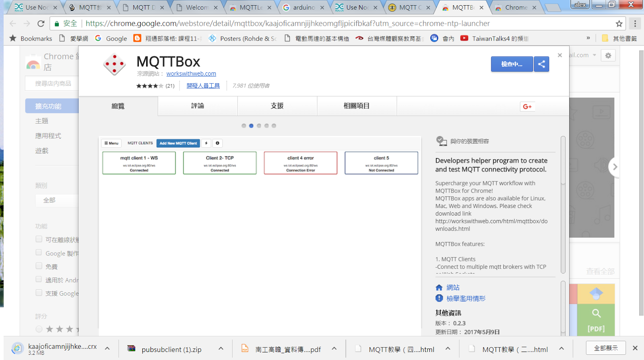Toggle the Google 製作 checkbox
This screenshot has width=644, height=360.
pos(39,253)
